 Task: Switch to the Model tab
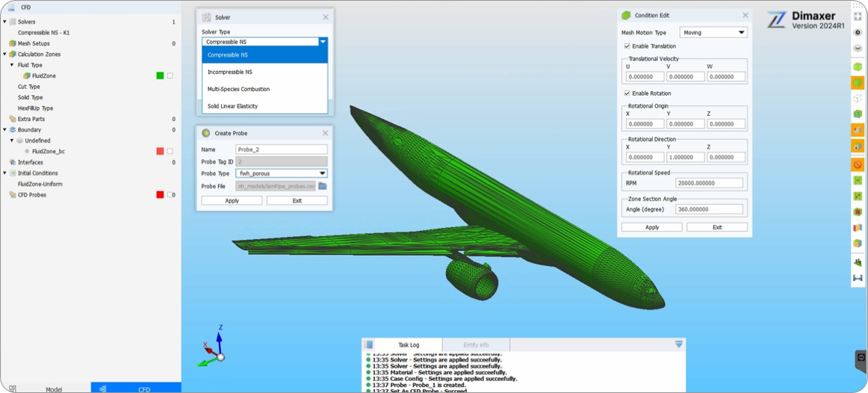[46, 389]
